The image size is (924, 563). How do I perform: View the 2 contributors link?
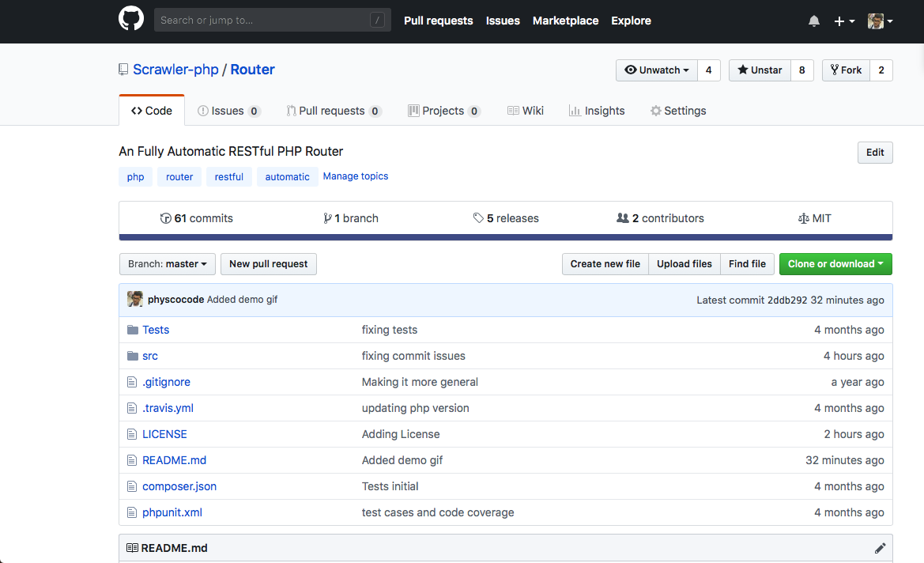(x=660, y=218)
